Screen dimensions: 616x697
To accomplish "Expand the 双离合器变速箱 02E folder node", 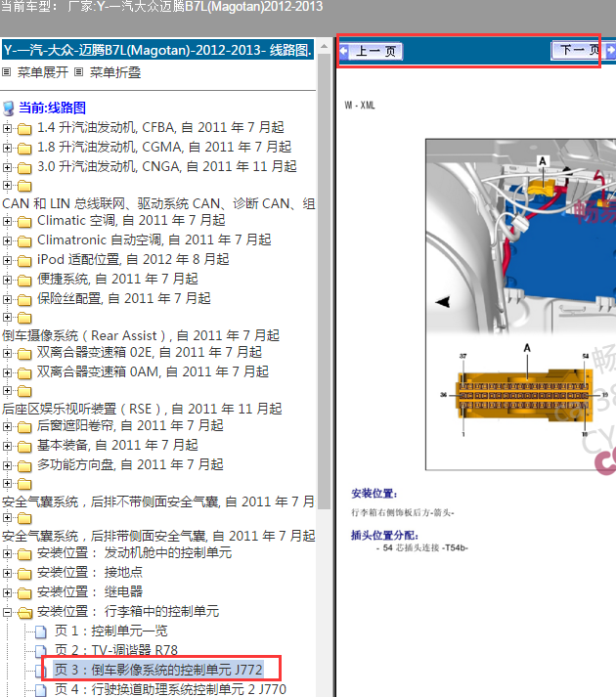I will pyautogui.click(x=7, y=354).
